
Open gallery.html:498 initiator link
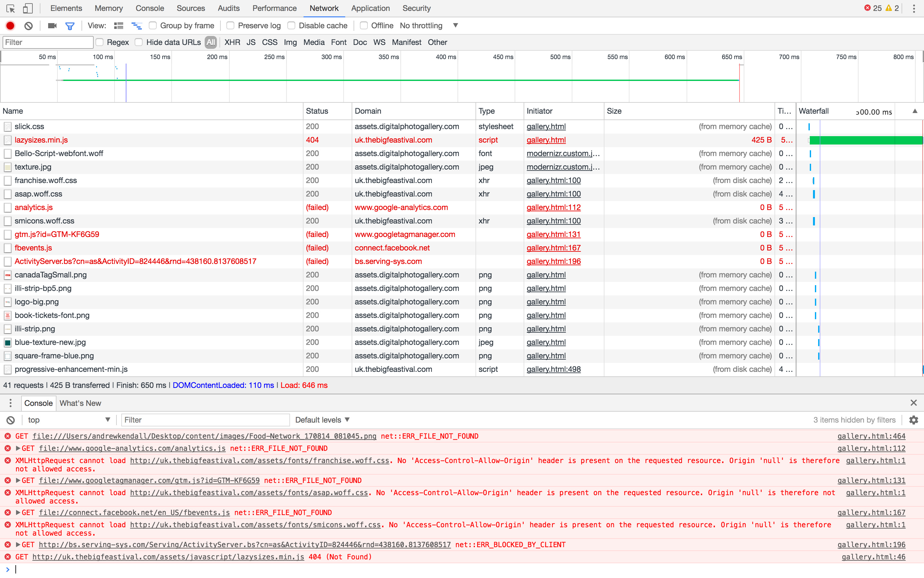coord(554,369)
